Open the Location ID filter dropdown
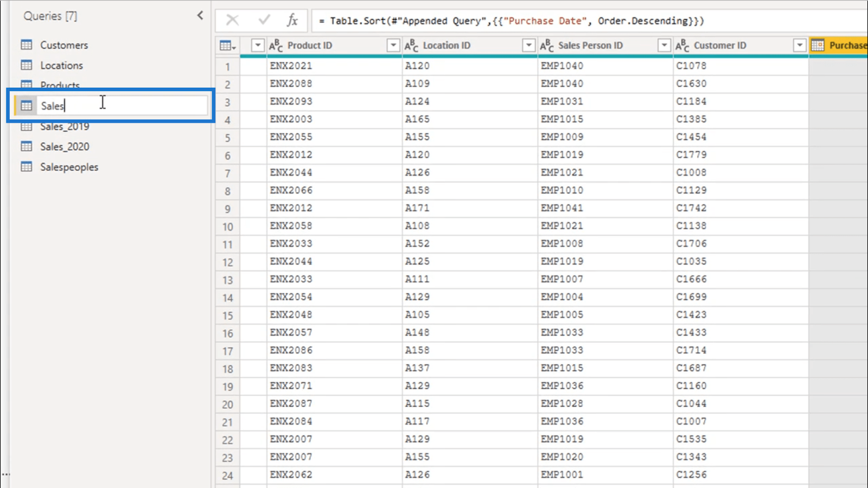This screenshot has width=868, height=488. tap(528, 46)
